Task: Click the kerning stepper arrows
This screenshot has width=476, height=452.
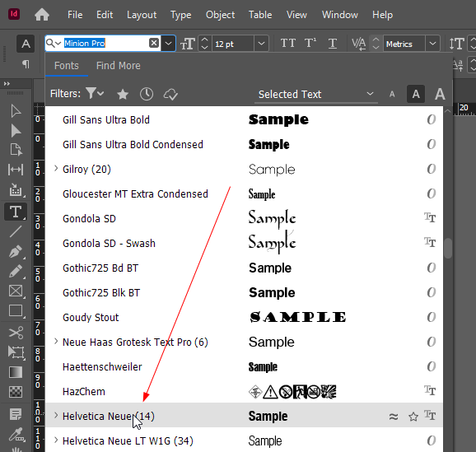Action: tap(376, 44)
